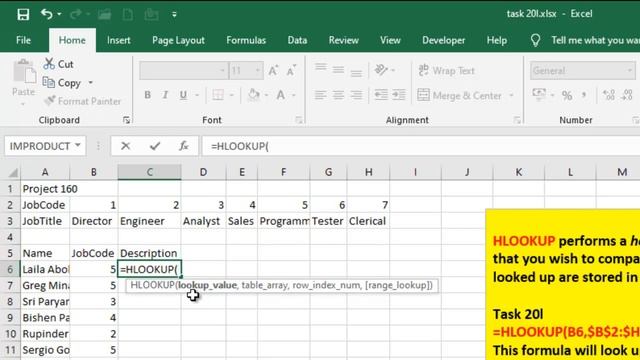
Task: Cancel the formula entry with X
Action: (x=125, y=146)
